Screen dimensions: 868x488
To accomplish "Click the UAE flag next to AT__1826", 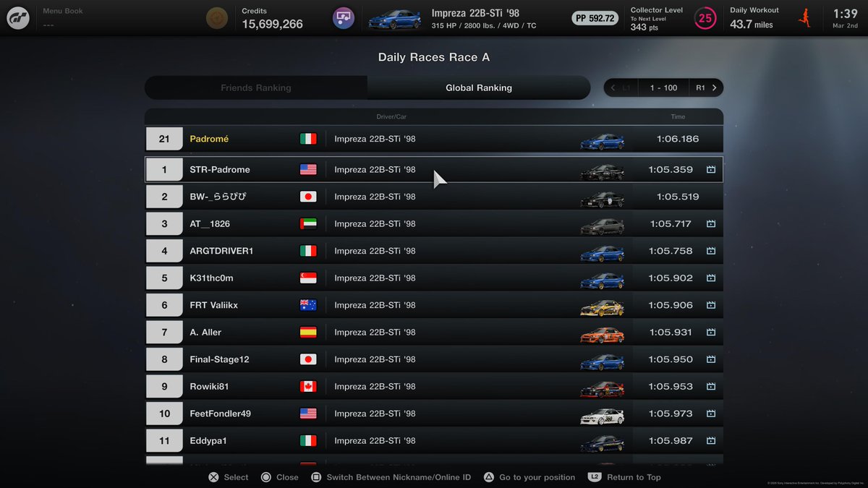I will [308, 224].
